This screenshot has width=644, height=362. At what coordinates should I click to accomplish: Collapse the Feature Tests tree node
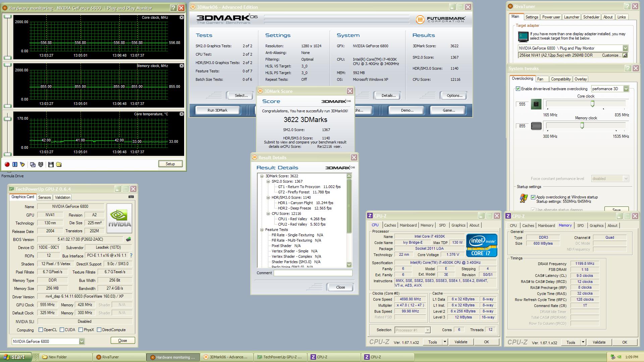[x=262, y=230]
